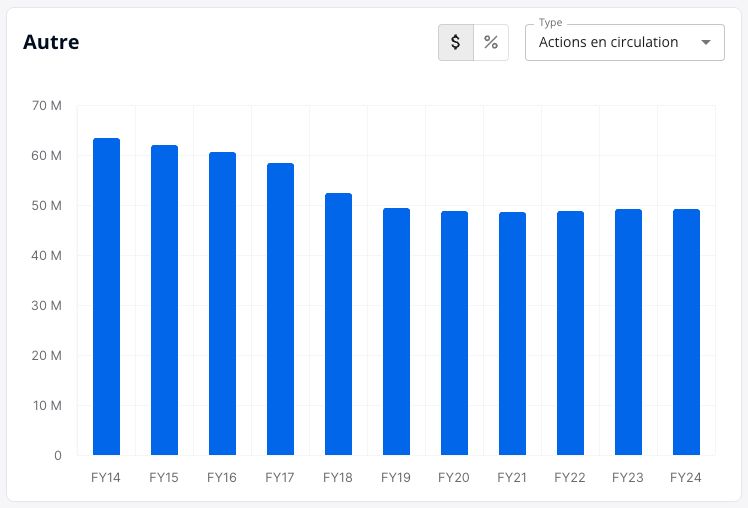Image resolution: width=748 pixels, height=508 pixels.
Task: Click the Autre chart title
Action: (51, 42)
